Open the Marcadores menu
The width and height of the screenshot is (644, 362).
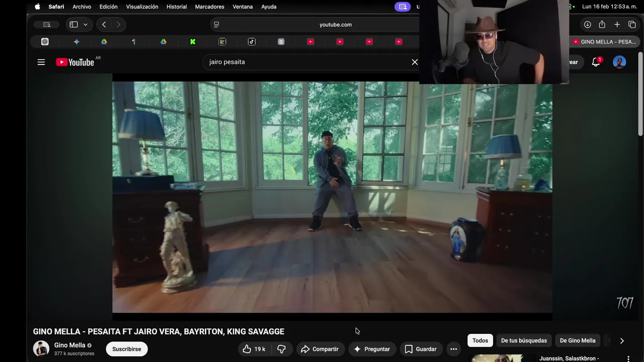pyautogui.click(x=210, y=7)
